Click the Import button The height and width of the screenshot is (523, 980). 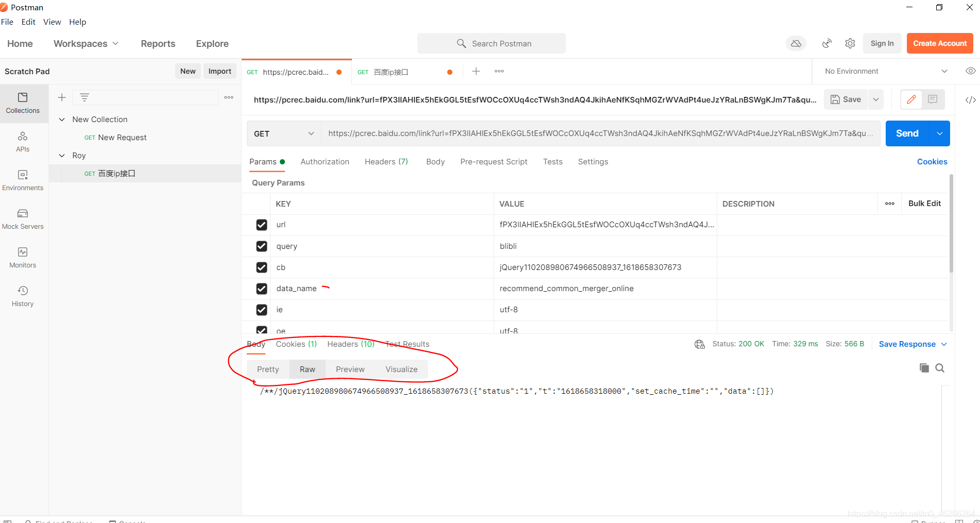pos(219,71)
